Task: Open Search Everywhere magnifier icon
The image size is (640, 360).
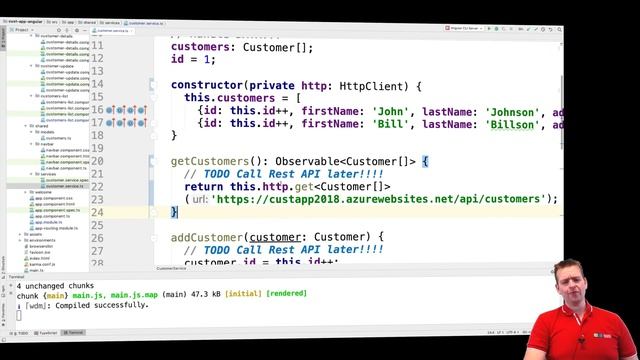Action: 560,29
